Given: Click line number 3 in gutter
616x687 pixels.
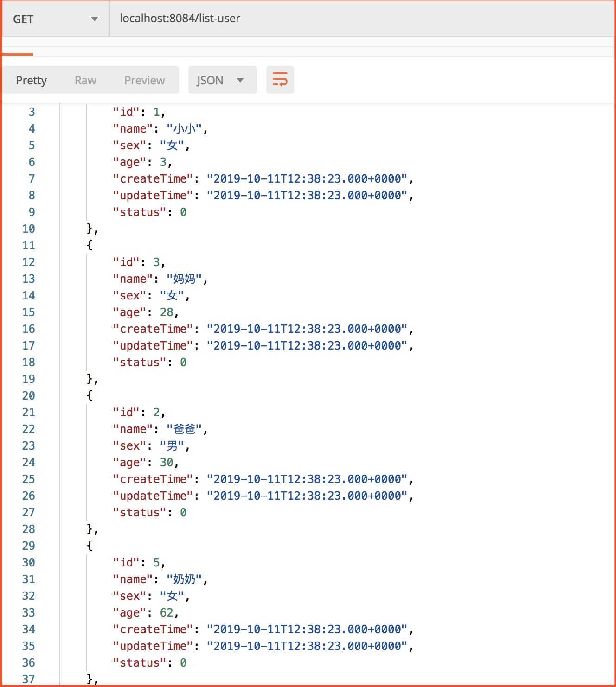Looking at the screenshot, I should pyautogui.click(x=32, y=112).
